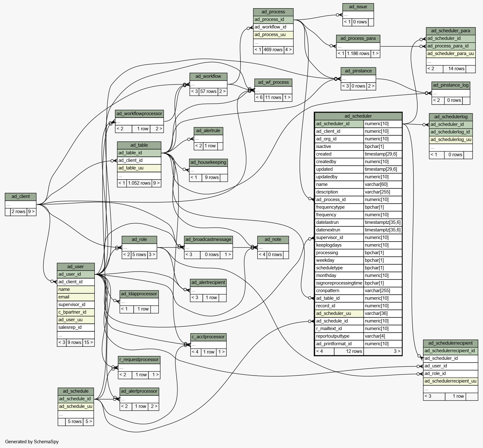Open the ad_issue table header
Screen dimensions: 483x448
pos(358,7)
